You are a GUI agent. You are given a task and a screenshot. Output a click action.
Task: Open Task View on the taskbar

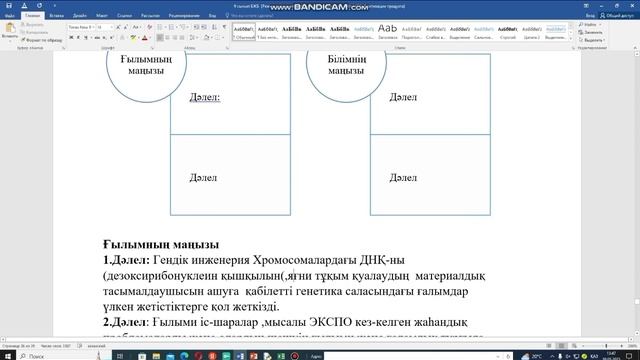(120, 356)
